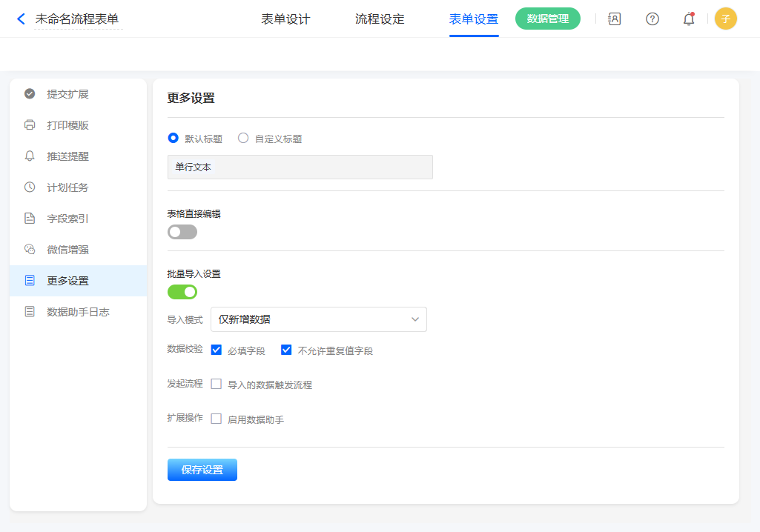The image size is (760, 532).
Task: Click the 打印模版 printer icon
Action: (x=30, y=125)
